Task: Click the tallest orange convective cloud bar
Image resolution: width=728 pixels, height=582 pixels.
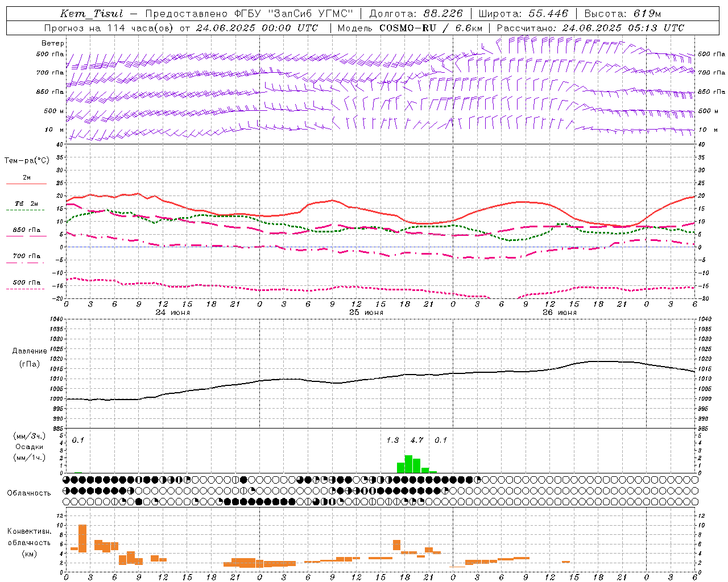Action: 82,538
